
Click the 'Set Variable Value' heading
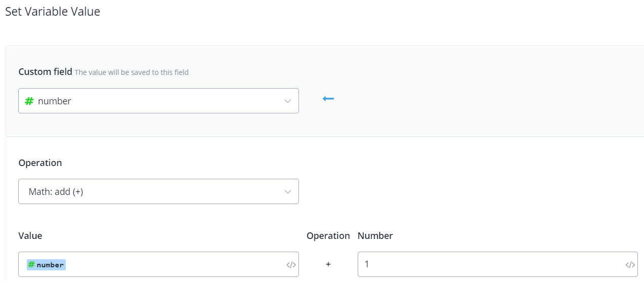click(53, 12)
